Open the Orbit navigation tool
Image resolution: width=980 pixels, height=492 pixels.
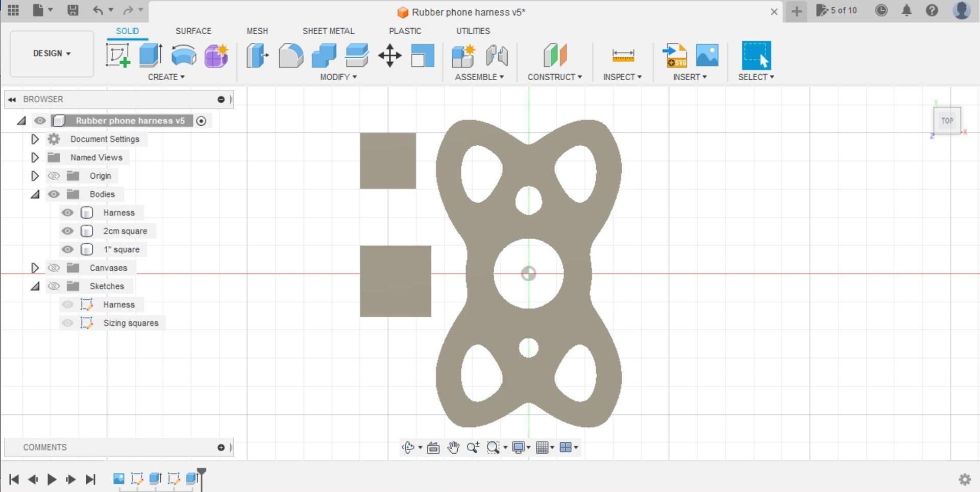[x=408, y=448]
